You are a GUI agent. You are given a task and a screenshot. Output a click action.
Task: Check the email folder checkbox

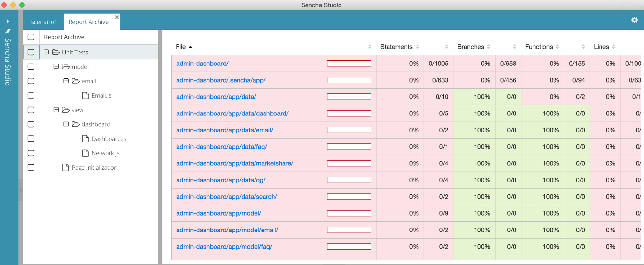click(x=31, y=81)
